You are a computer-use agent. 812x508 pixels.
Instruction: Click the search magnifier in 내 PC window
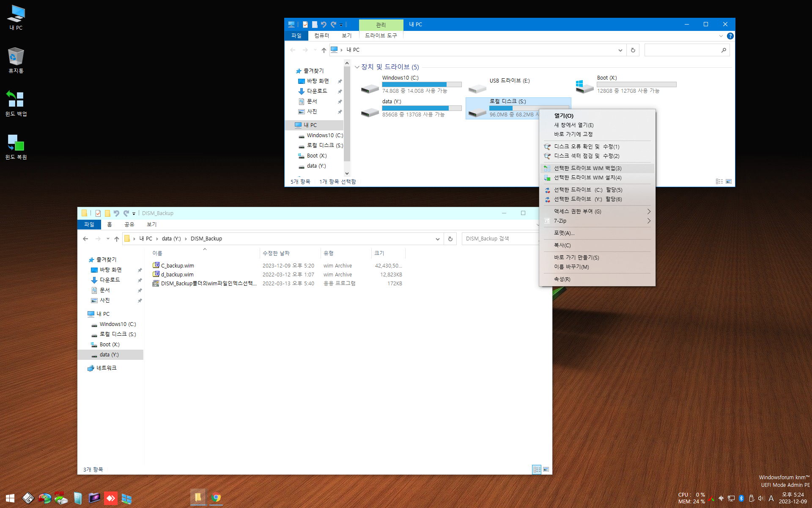tap(724, 50)
